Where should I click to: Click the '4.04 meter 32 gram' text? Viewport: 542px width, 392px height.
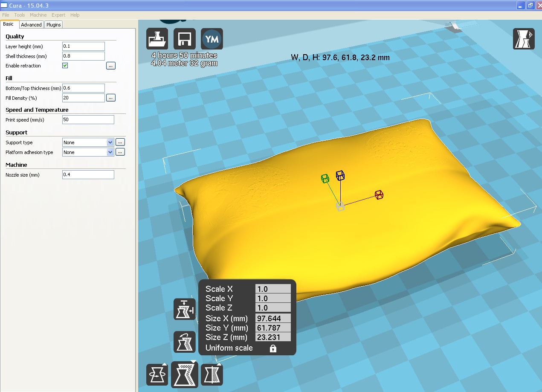coord(184,63)
